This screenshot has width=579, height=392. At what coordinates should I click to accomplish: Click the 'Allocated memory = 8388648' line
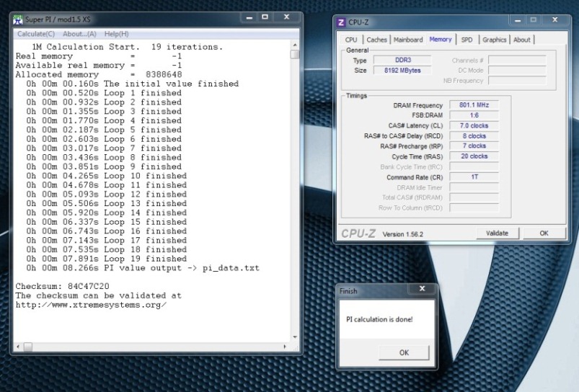[99, 74]
